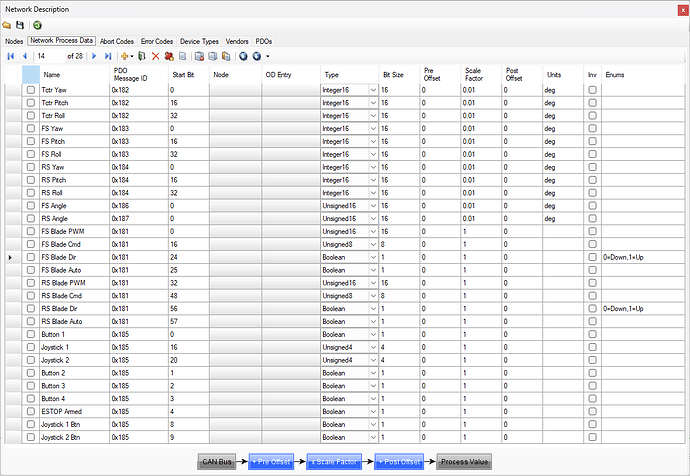The width and height of the screenshot is (690, 476).
Task: Click the Process Value button
Action: [464, 461]
